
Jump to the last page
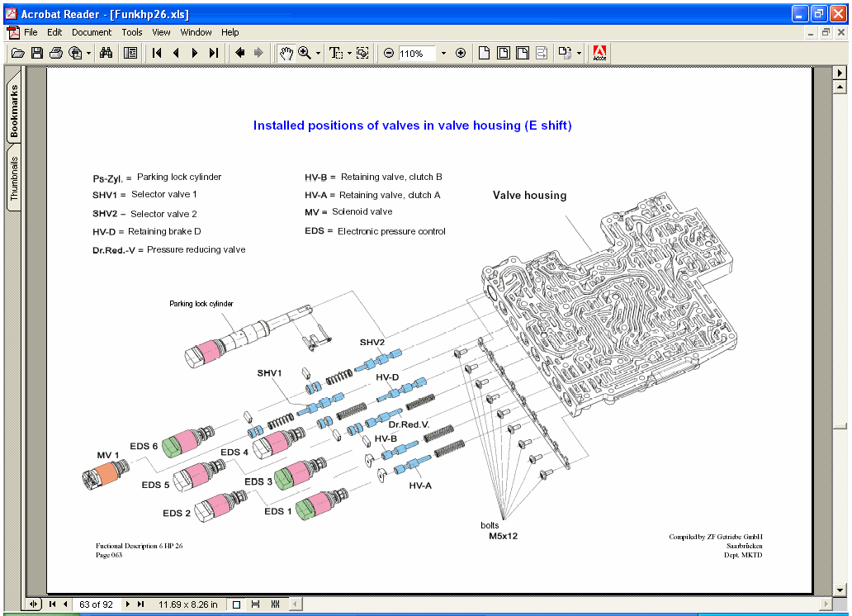(x=213, y=53)
